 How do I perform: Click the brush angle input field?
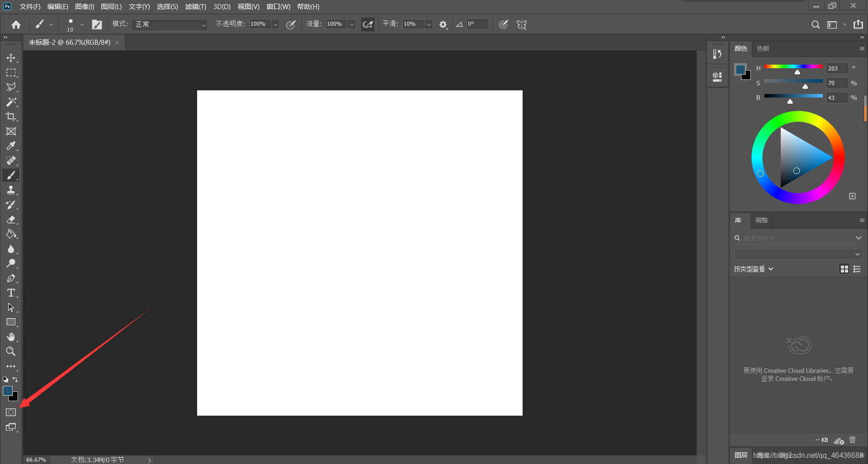click(x=477, y=24)
